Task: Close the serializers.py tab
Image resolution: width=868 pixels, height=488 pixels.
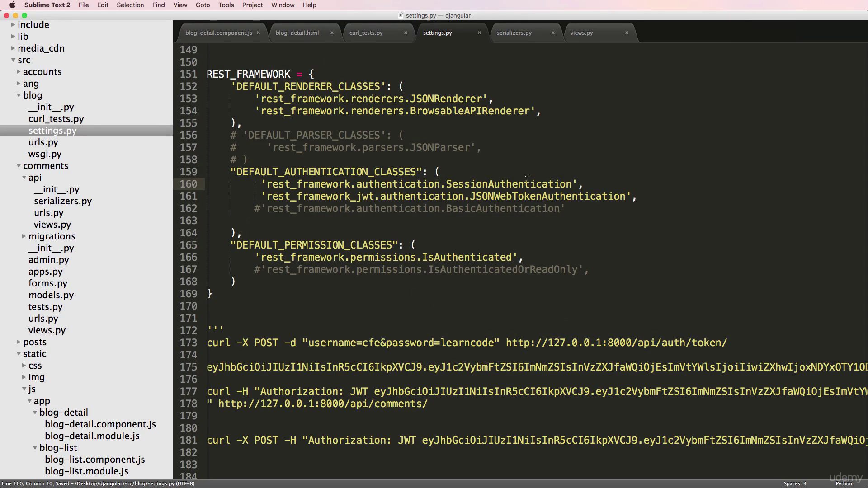Action: click(x=553, y=33)
